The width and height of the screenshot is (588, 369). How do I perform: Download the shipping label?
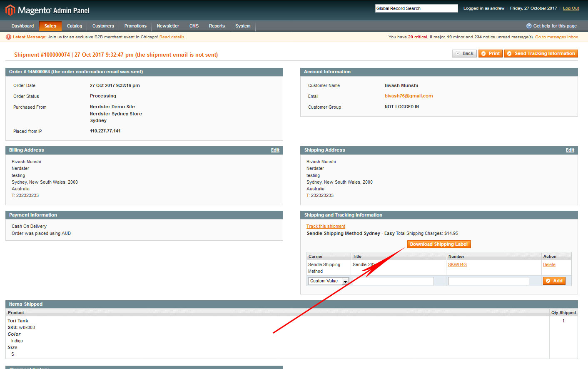(x=439, y=244)
